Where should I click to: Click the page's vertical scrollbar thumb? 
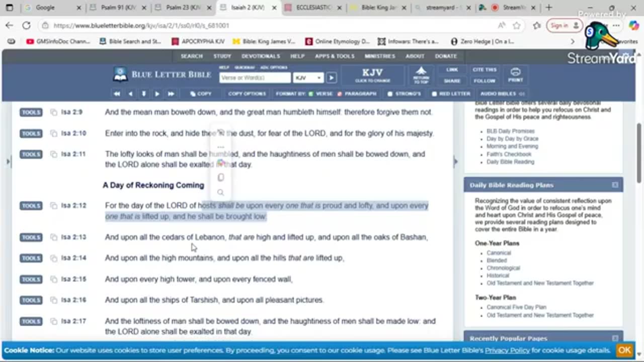pyautogui.click(x=639, y=153)
